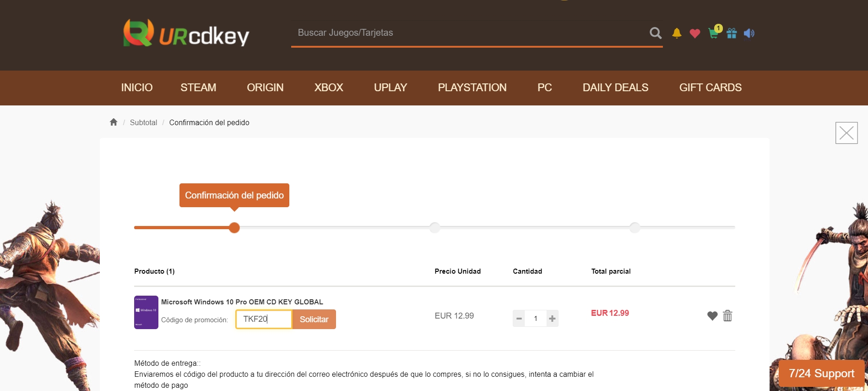Decrease quantity with minus button
Image resolution: width=868 pixels, height=391 pixels.
(x=519, y=319)
